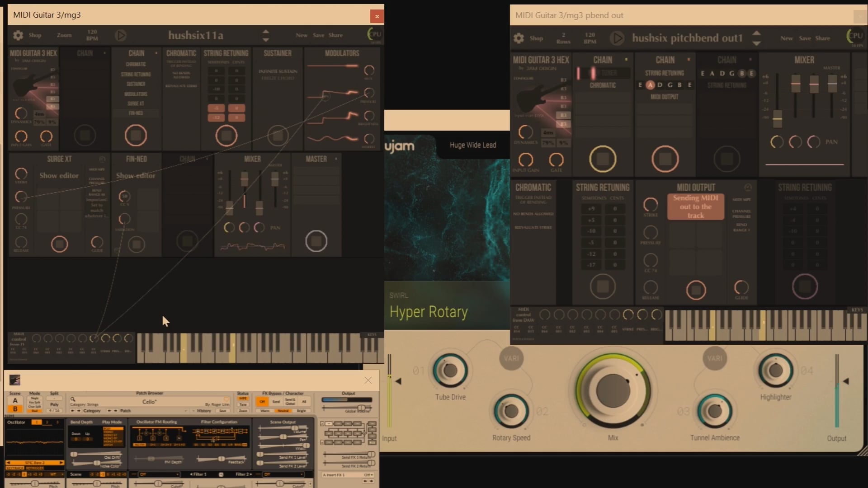Click Save in hushsix11a toolbar
Image resolution: width=868 pixels, height=488 pixels.
point(318,35)
